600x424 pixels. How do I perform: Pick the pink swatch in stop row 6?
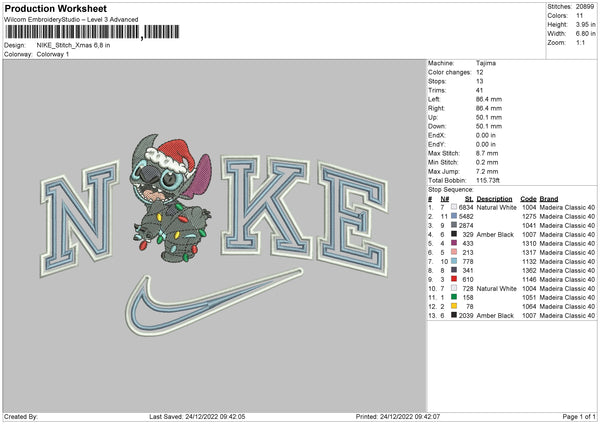[x=454, y=252]
